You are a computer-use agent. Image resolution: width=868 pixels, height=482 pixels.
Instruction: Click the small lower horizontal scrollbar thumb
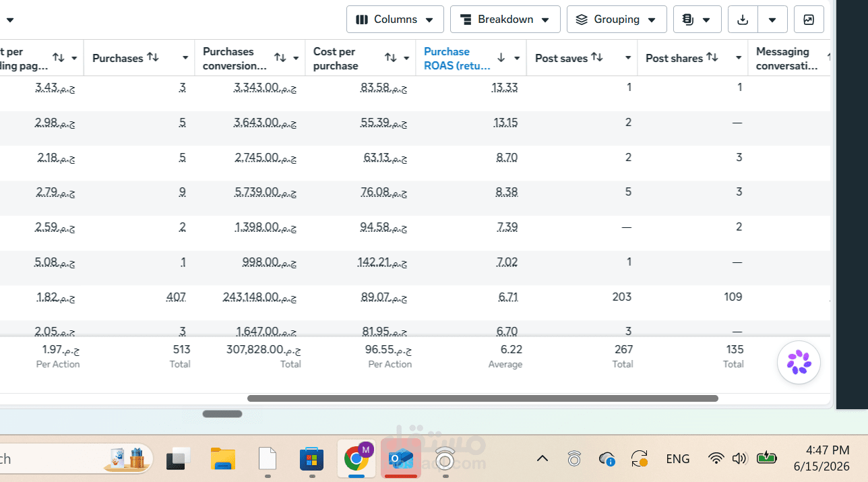pos(222,414)
